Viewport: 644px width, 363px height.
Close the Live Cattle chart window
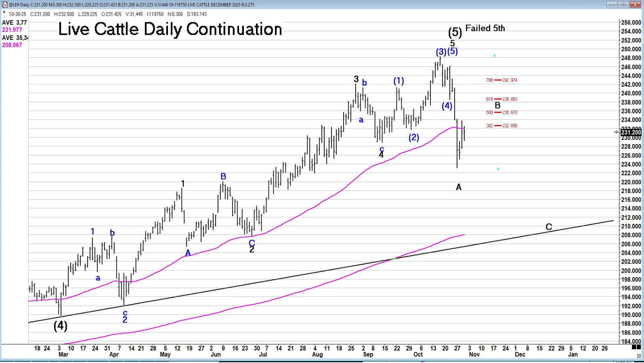(636, 5)
